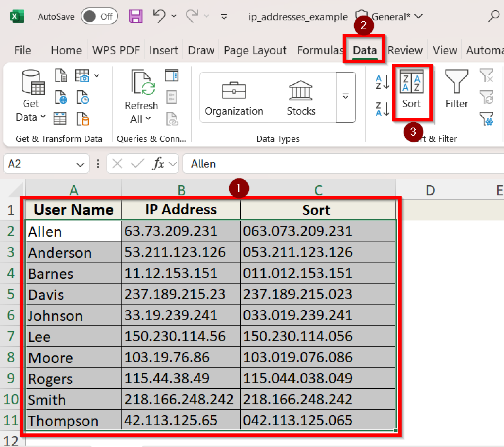This screenshot has height=447, width=504.
Task: Select the Stocks data type
Action: coord(300,97)
